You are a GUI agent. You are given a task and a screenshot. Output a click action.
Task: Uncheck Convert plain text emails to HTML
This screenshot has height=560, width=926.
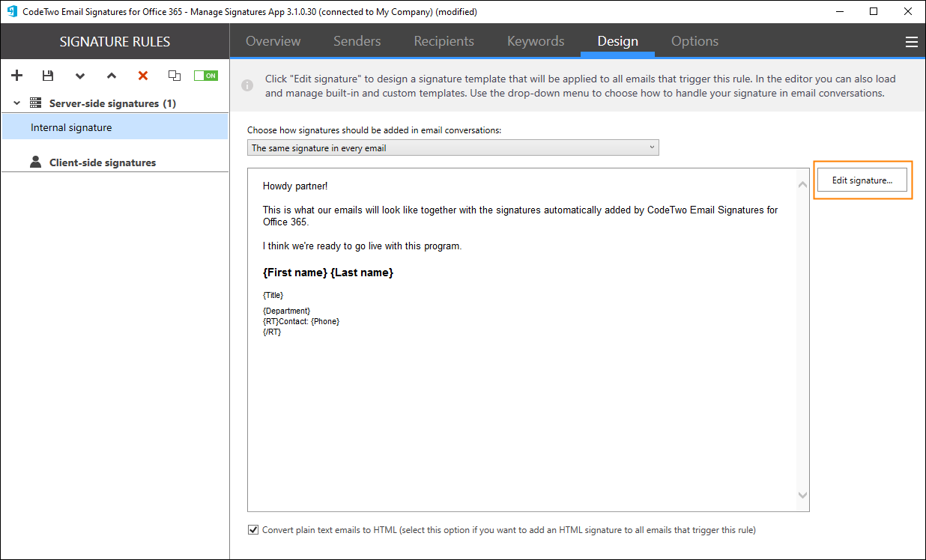click(x=253, y=529)
